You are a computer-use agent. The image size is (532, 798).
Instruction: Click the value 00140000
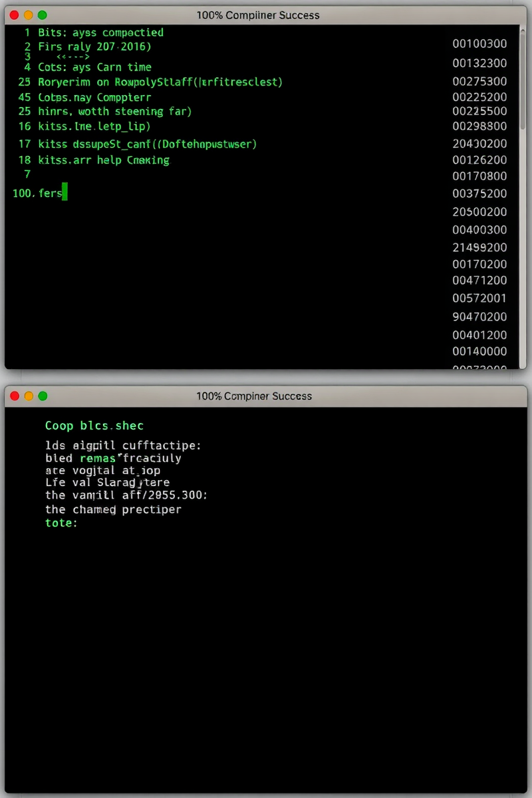click(479, 352)
